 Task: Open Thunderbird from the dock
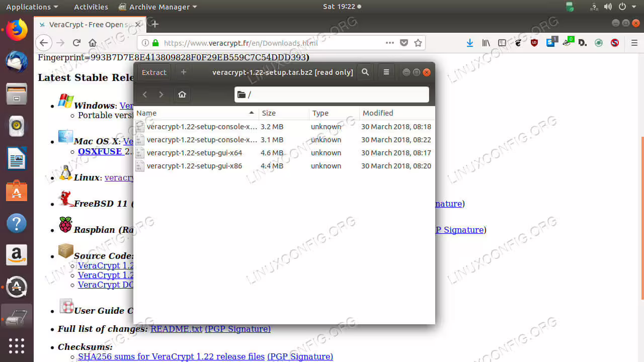[17, 61]
